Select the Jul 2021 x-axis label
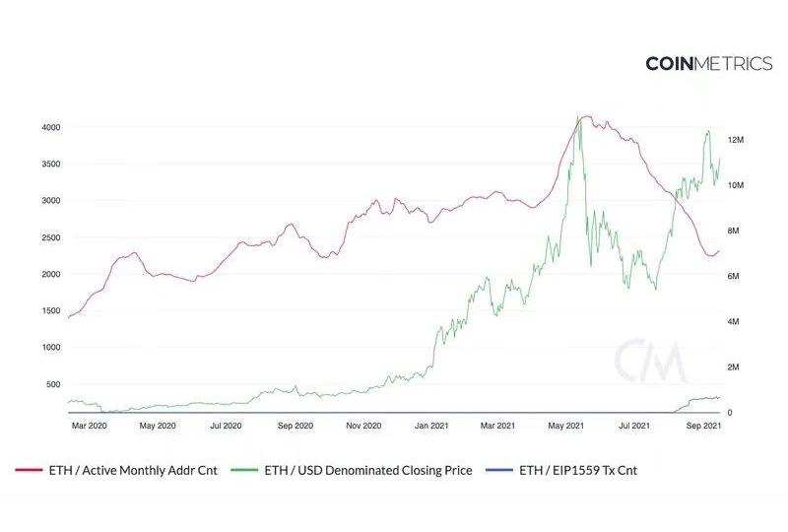The width and height of the screenshot is (788, 532). coord(633,426)
